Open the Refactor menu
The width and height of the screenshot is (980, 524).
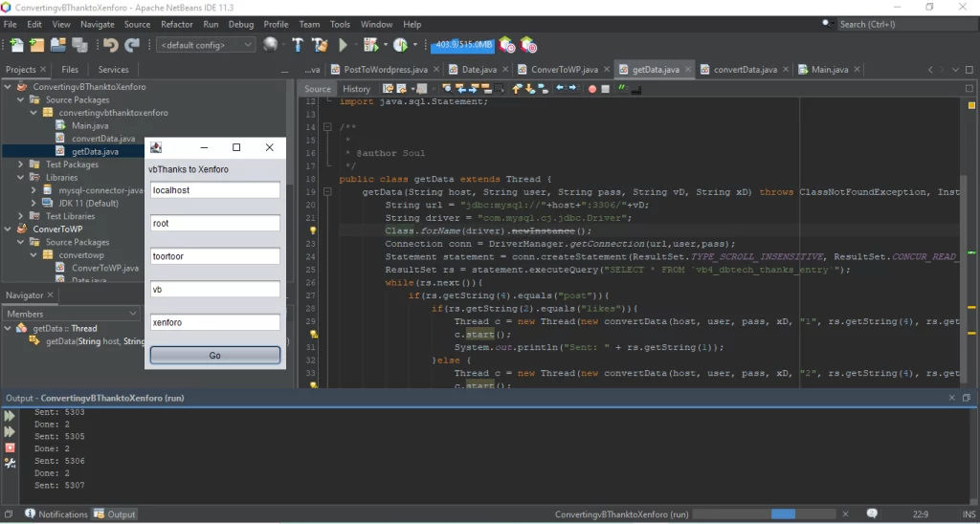click(x=177, y=24)
